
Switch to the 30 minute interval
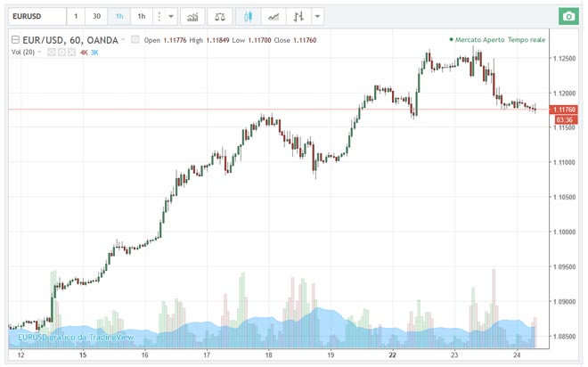click(97, 16)
